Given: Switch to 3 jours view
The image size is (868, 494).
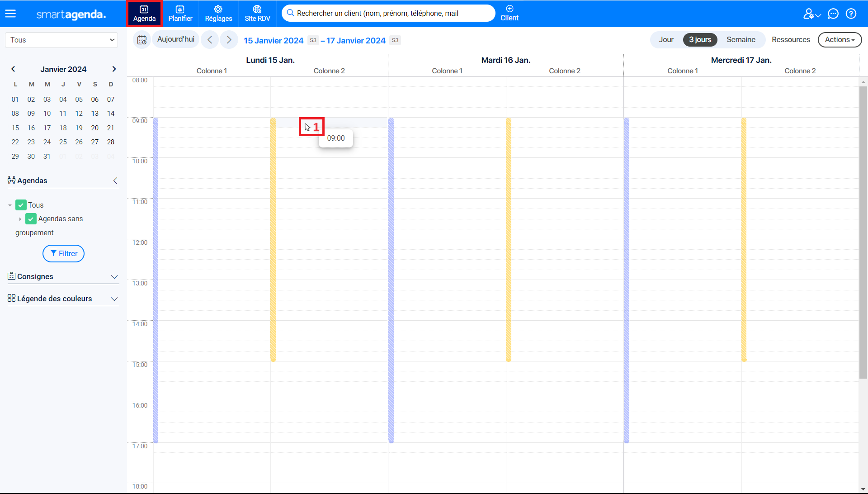Looking at the screenshot, I should (x=700, y=40).
